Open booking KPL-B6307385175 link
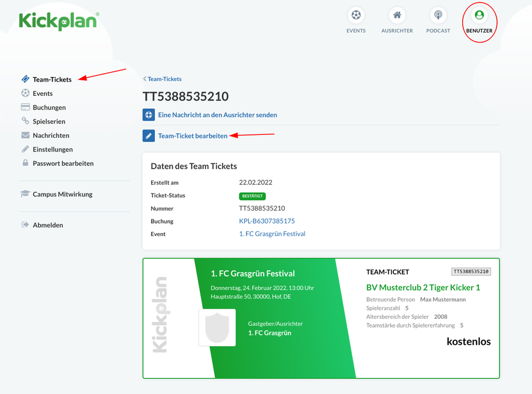The width and height of the screenshot is (532, 394). [x=267, y=221]
